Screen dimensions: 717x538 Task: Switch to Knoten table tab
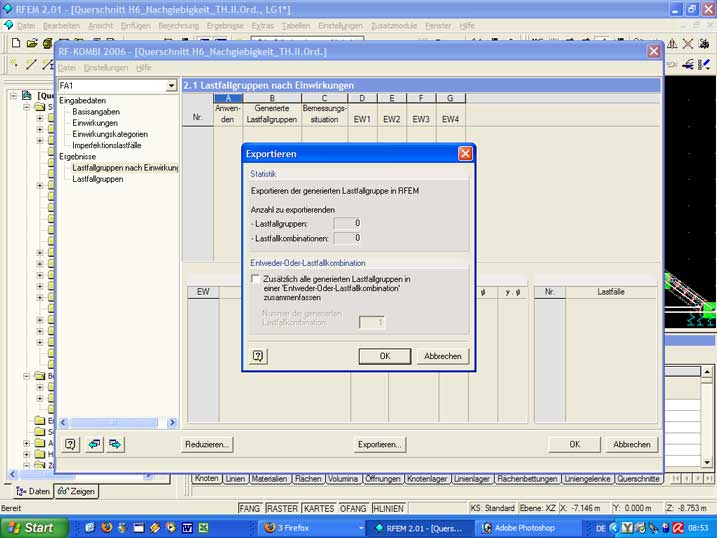click(x=206, y=479)
